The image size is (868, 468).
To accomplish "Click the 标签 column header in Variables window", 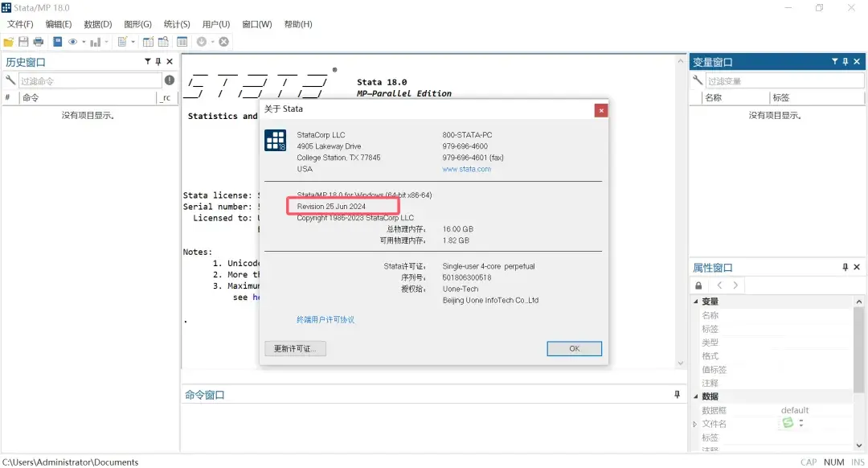I will [817, 97].
